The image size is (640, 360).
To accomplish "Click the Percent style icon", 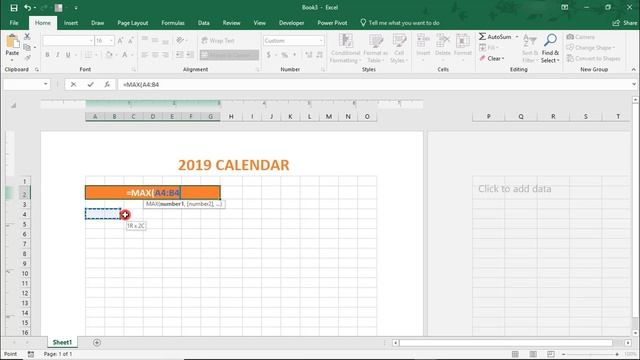I will (284, 55).
